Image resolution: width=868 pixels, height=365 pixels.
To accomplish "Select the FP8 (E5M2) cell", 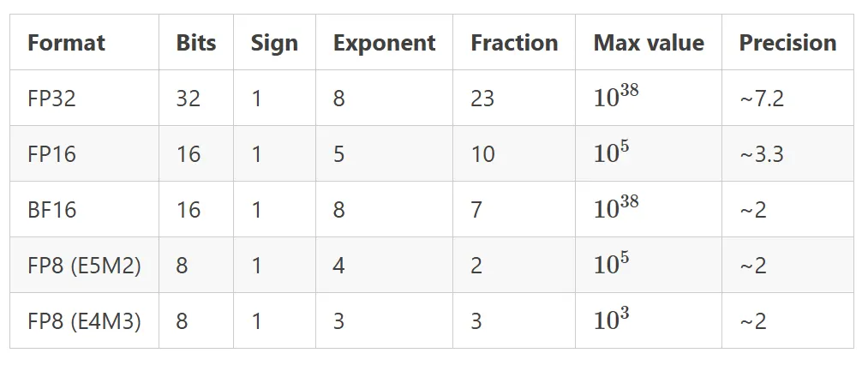I will click(84, 266).
